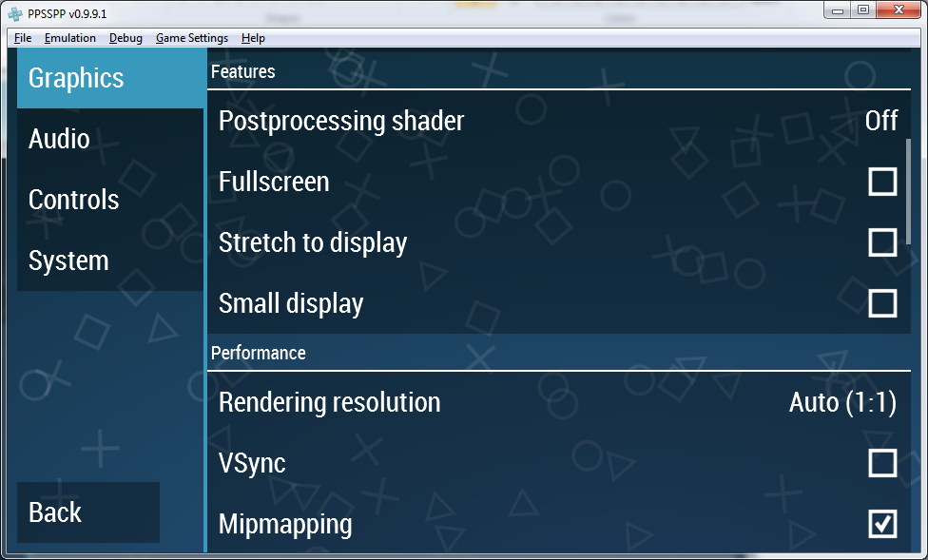Viewport: 928px width, 560px height.
Task: Select the Graphics settings tab
Action: coord(110,78)
